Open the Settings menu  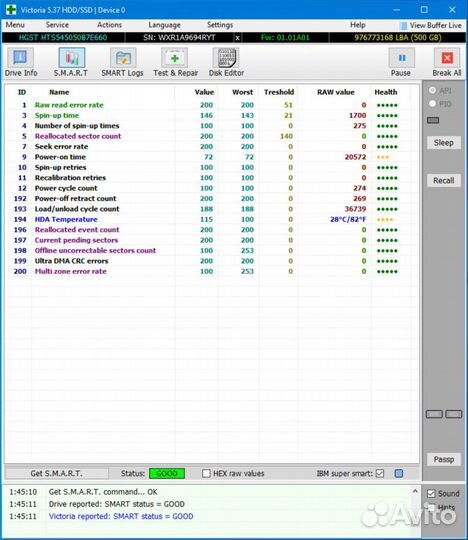[x=220, y=25]
